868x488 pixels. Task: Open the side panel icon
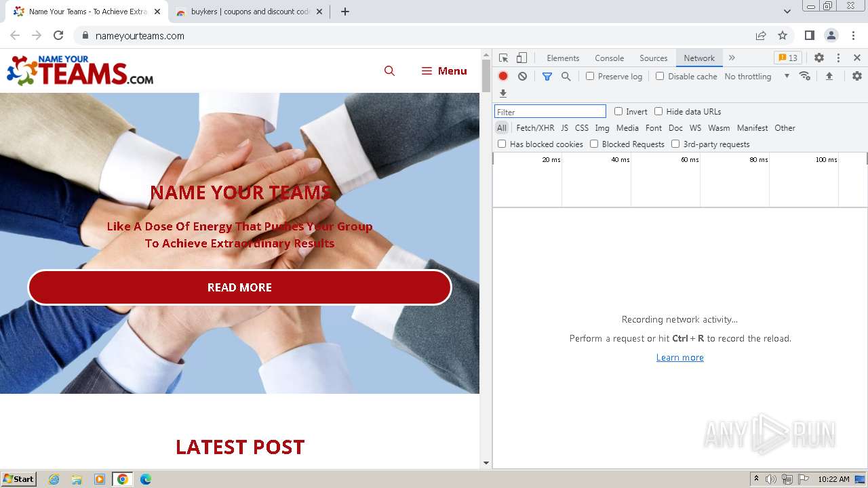click(809, 35)
